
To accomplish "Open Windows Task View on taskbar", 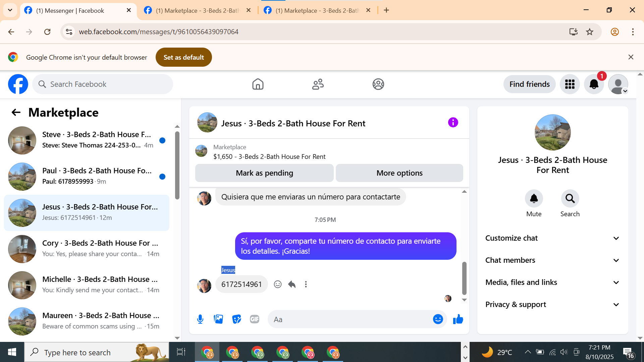I will click(181, 352).
